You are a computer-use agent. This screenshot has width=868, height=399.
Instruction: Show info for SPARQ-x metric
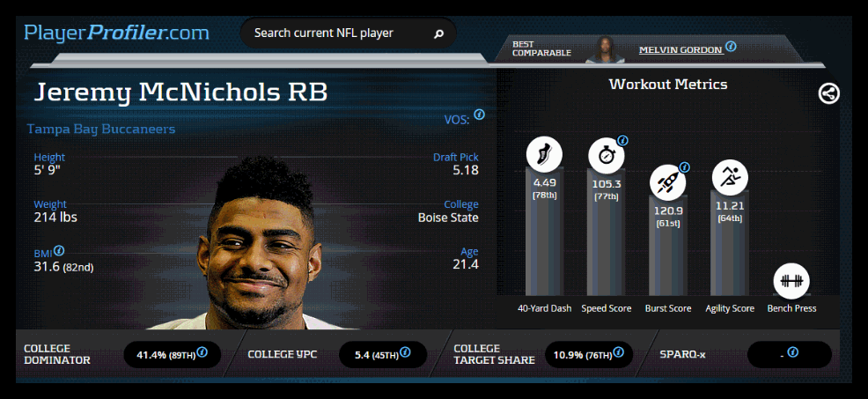(x=792, y=352)
